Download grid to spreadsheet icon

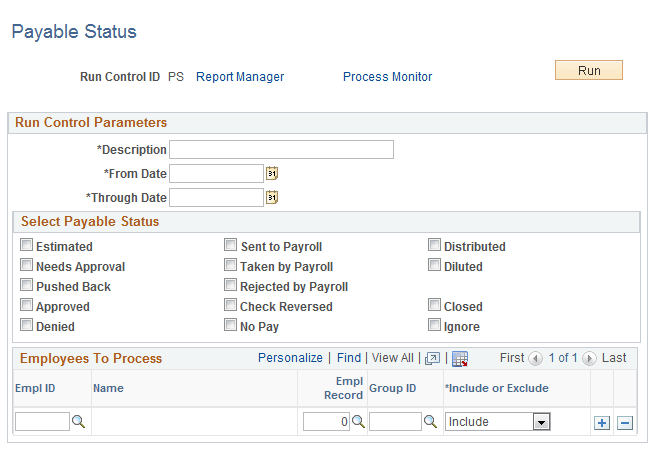460,358
